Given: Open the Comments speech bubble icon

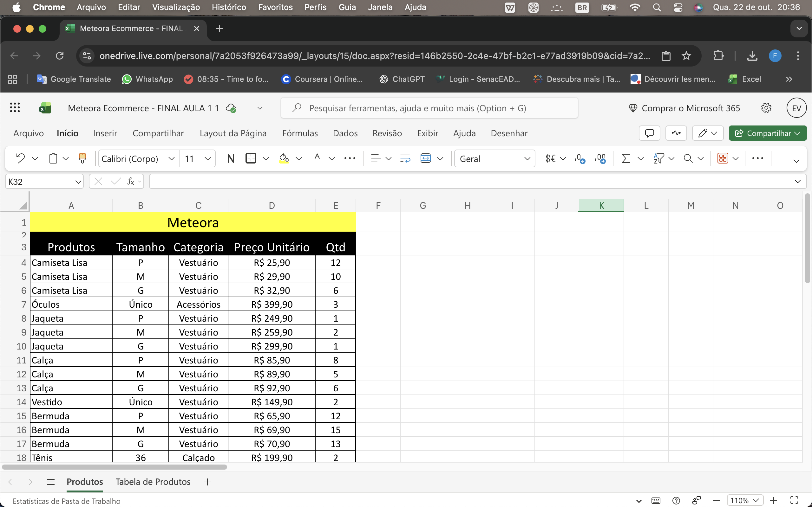Looking at the screenshot, I should [649, 133].
